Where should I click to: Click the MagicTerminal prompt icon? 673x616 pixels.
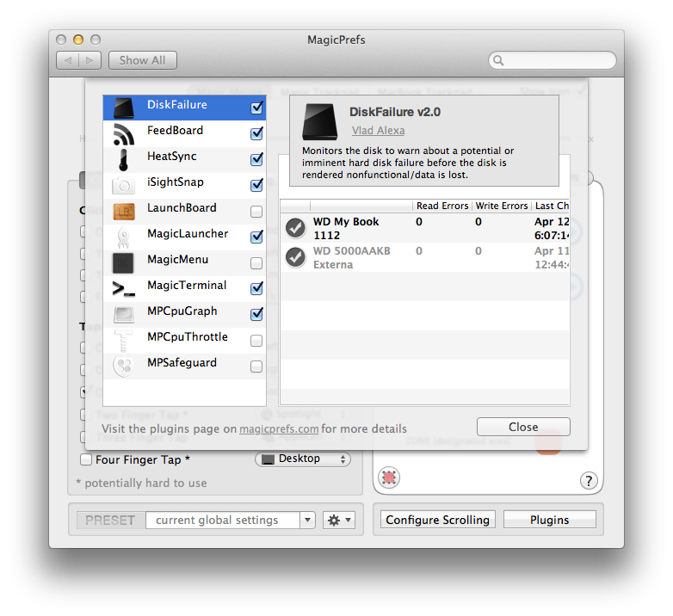(124, 289)
